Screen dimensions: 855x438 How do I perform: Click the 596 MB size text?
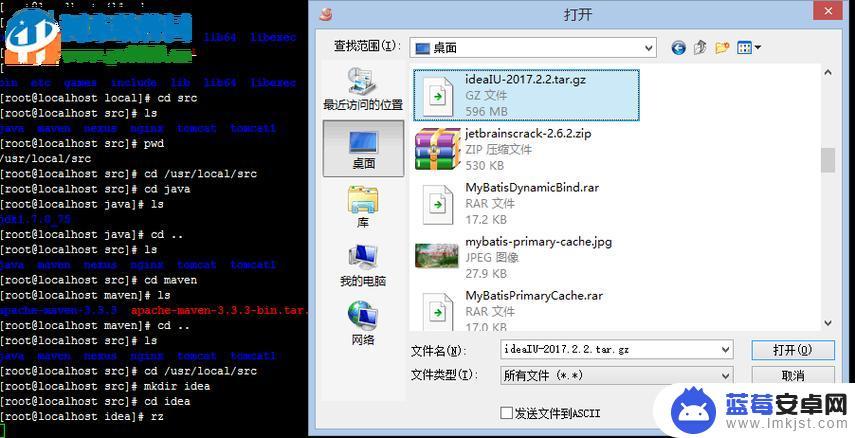coord(486,111)
